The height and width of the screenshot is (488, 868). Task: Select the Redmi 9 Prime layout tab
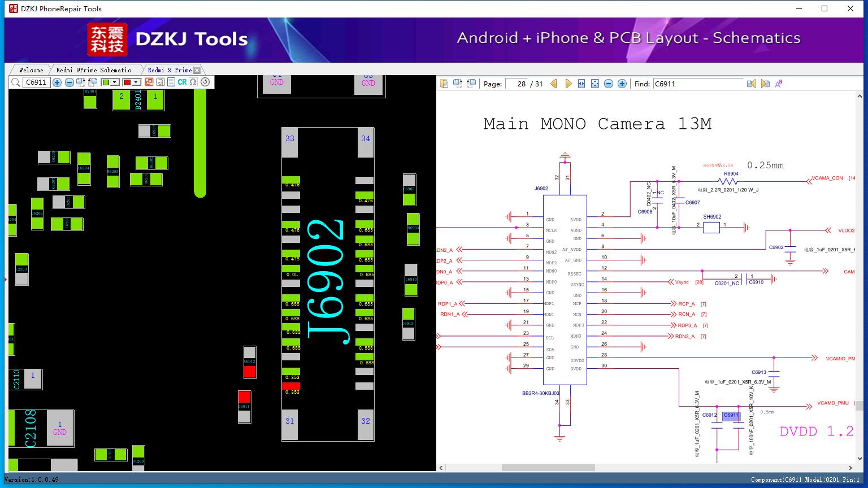point(170,70)
